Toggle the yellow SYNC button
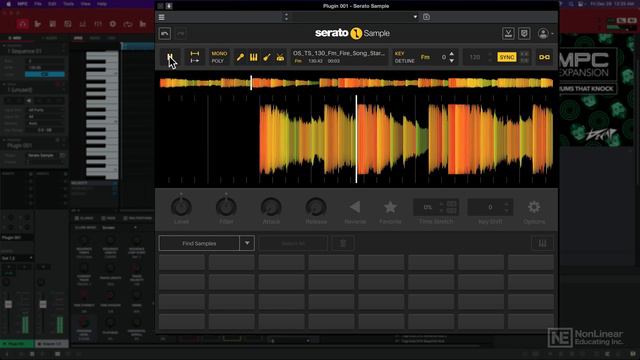Image resolution: width=640 pixels, height=360 pixels. coord(507,57)
